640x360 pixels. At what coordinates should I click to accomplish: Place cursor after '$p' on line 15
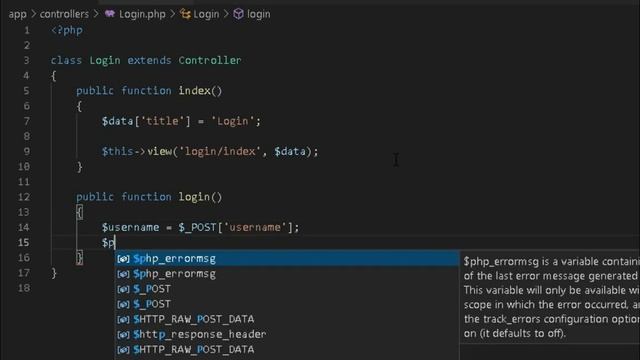[116, 243]
